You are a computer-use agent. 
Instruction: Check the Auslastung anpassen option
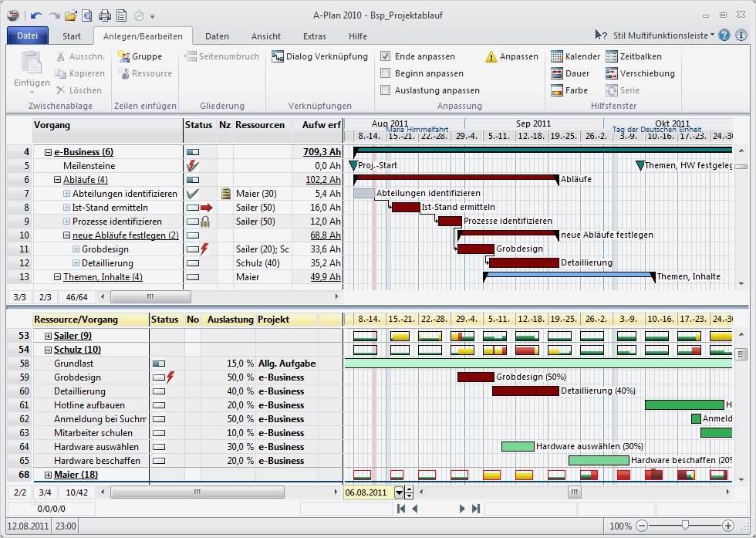tap(386, 90)
